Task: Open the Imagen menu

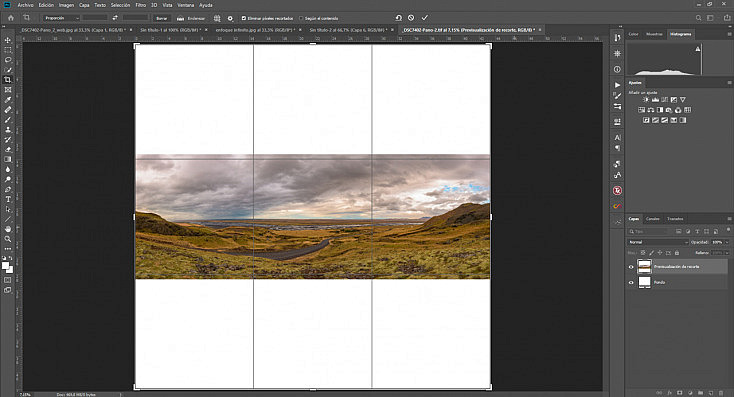Action: 66,5
